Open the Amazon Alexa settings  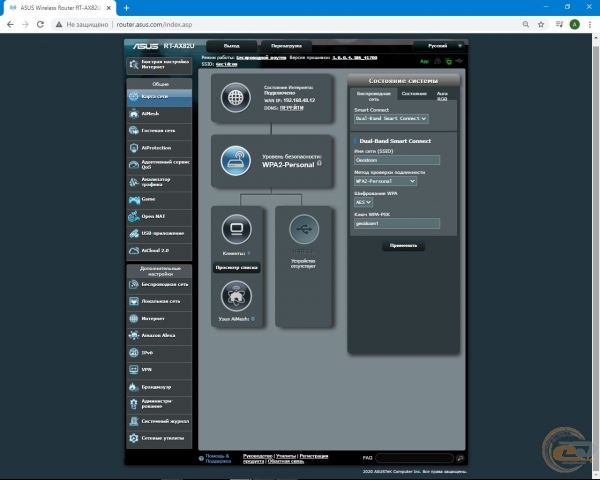click(159, 336)
